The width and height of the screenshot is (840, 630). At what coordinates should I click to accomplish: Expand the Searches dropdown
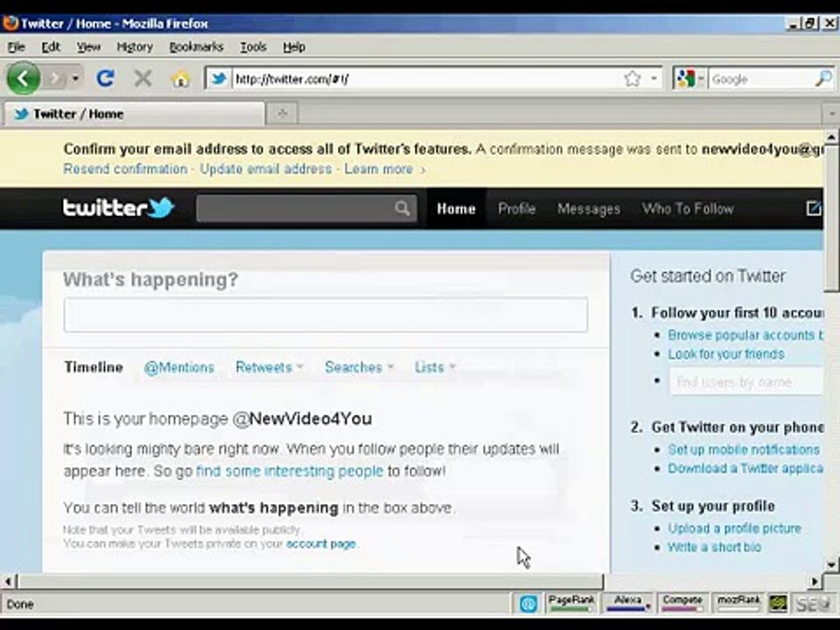coord(360,367)
